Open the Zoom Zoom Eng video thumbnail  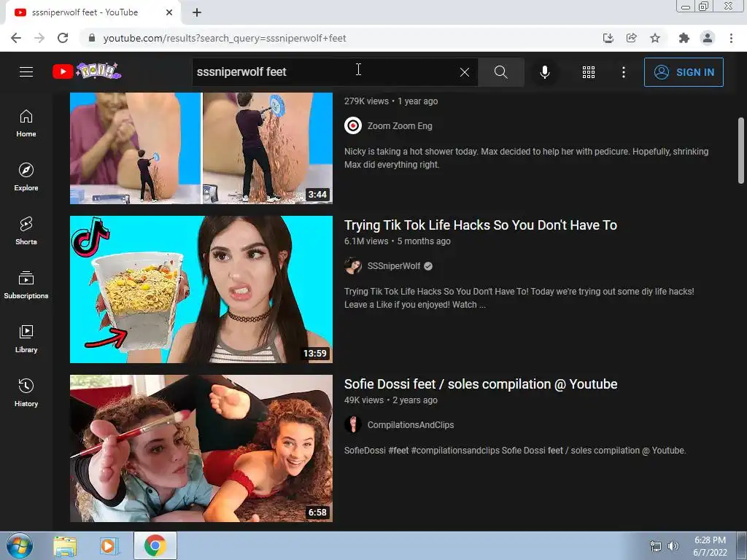point(201,148)
